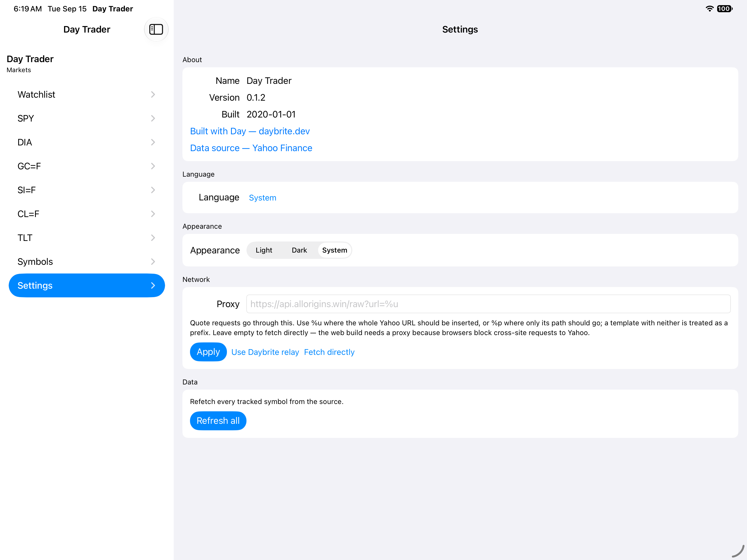Select the GC=F market row
Viewport: 747px width, 560px height.
(x=87, y=166)
